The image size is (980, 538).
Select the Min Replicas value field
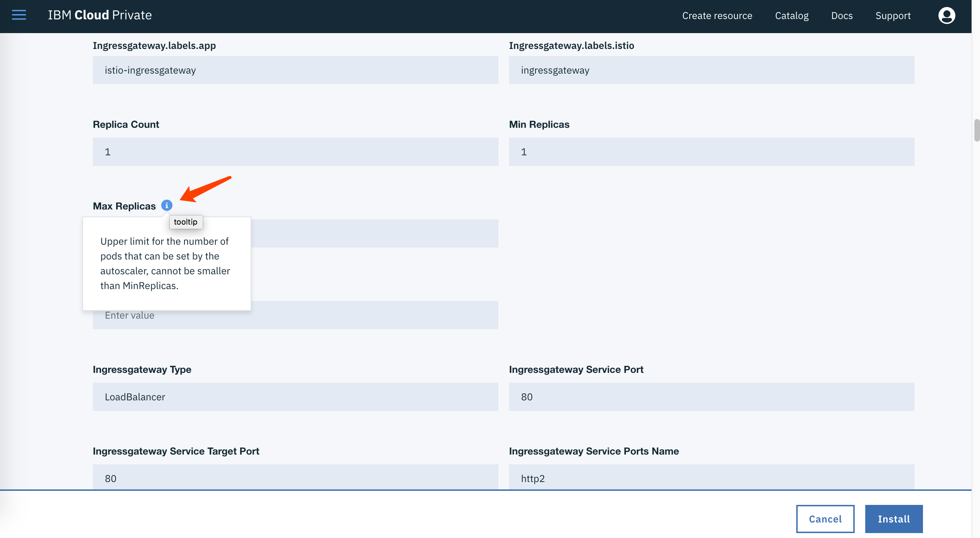point(711,151)
